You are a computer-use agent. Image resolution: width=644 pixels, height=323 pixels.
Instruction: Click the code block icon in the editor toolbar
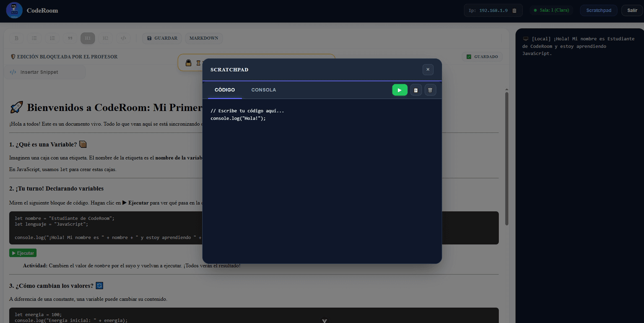(x=123, y=38)
